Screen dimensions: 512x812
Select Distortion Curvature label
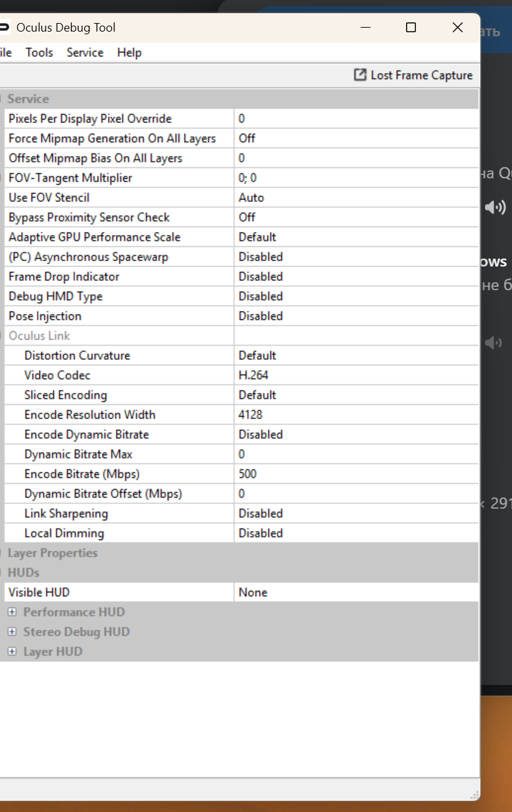point(77,355)
